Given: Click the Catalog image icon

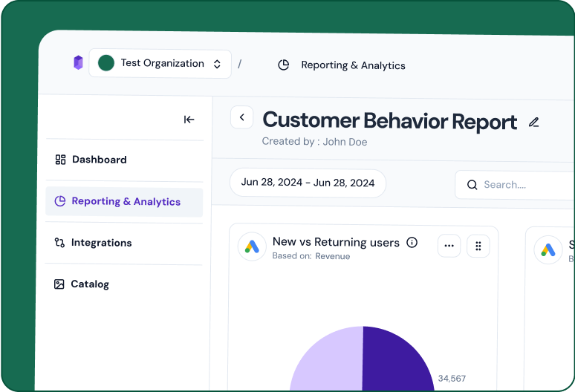Looking at the screenshot, I should tap(59, 284).
